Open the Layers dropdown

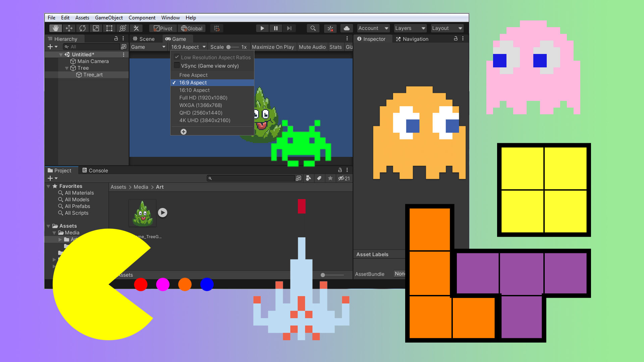click(x=410, y=28)
